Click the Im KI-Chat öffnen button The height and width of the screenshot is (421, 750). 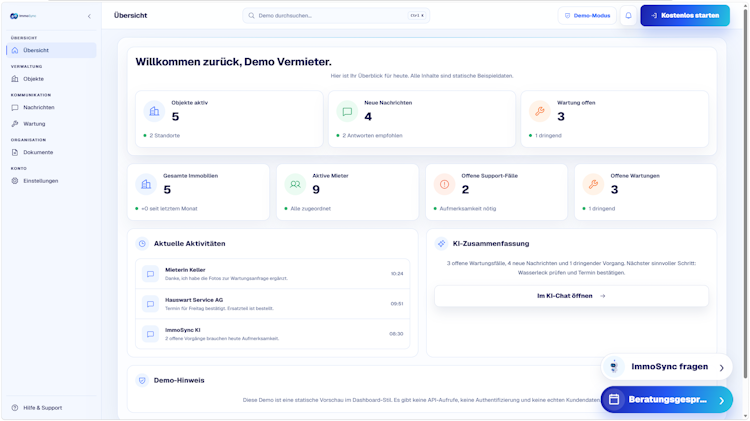571,296
